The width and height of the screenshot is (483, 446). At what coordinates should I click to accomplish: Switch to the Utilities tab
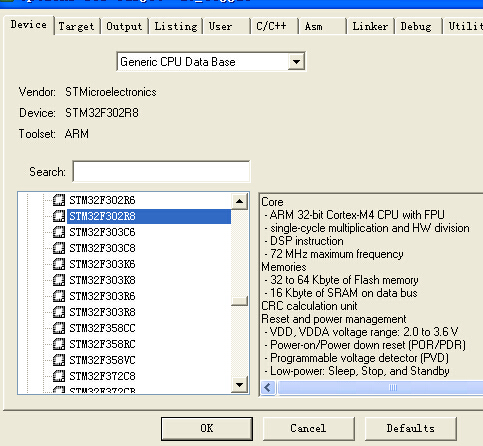(464, 26)
